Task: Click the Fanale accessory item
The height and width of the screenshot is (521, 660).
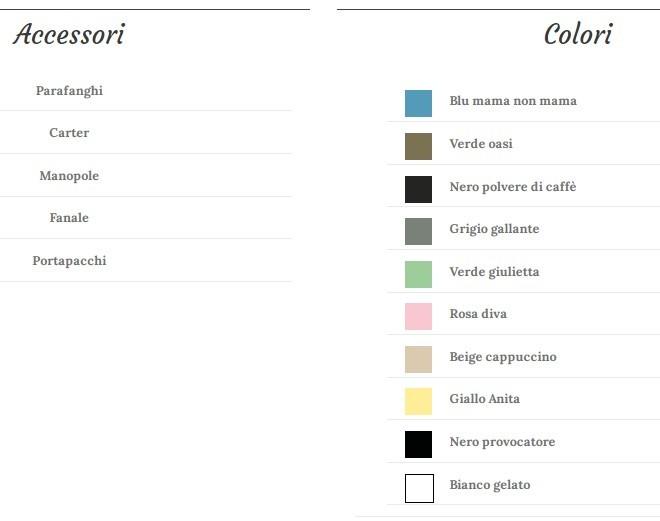Action: tap(69, 218)
